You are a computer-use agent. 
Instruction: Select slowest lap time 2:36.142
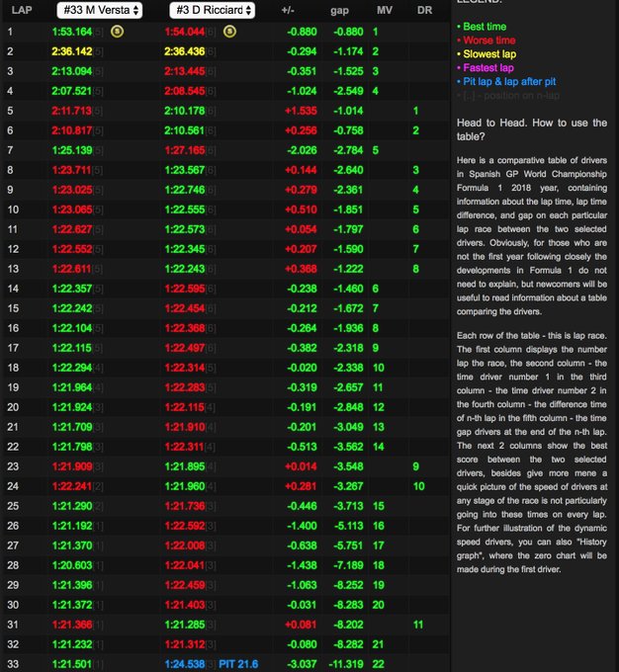pyautogui.click(x=71, y=51)
